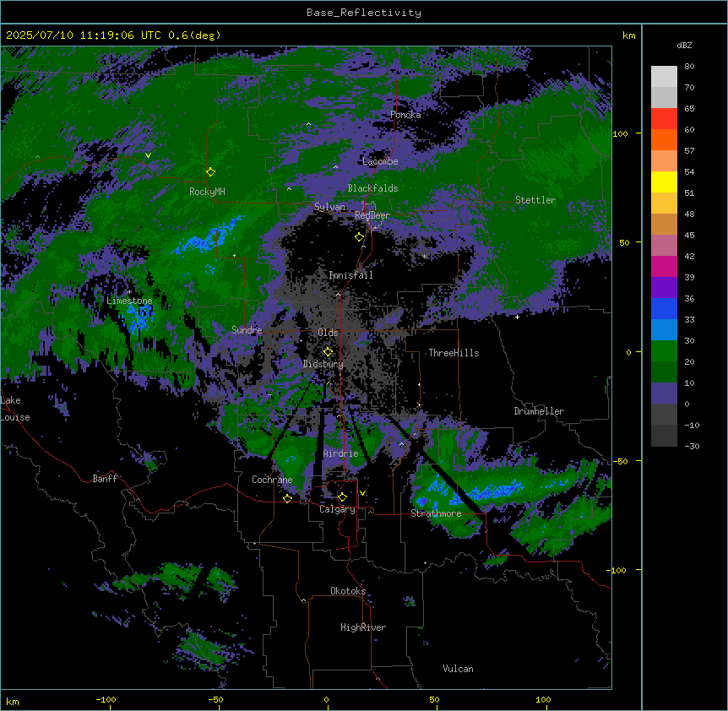Click the -10 dBZ legend value
The width and height of the screenshot is (728, 711).
[692, 425]
